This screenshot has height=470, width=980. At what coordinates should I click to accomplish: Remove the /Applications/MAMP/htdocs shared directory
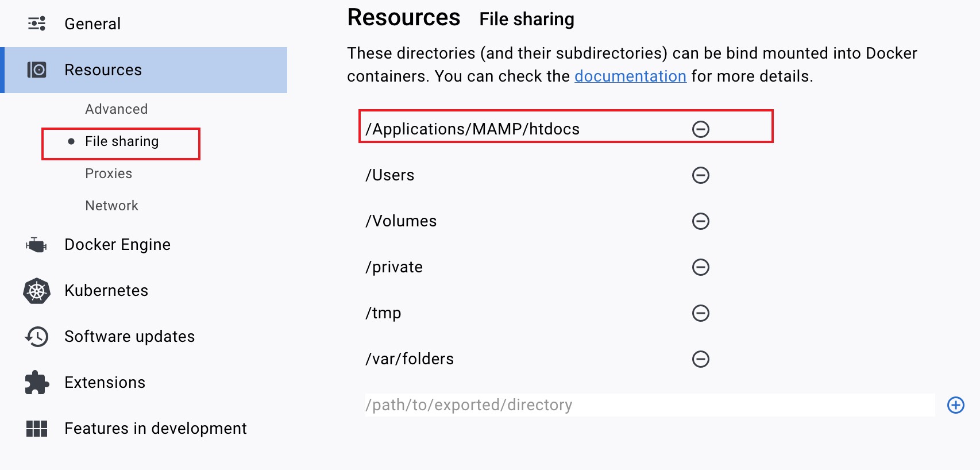point(700,129)
